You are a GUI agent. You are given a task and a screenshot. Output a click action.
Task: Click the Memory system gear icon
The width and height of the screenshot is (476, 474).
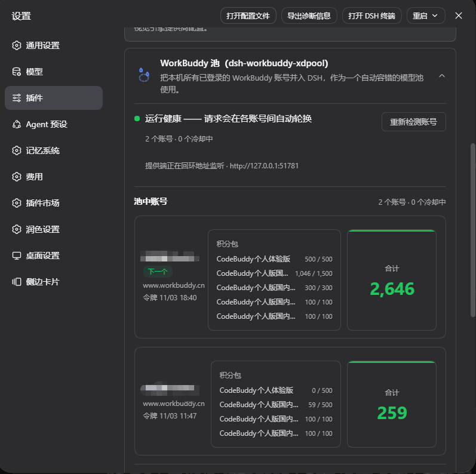[17, 150]
